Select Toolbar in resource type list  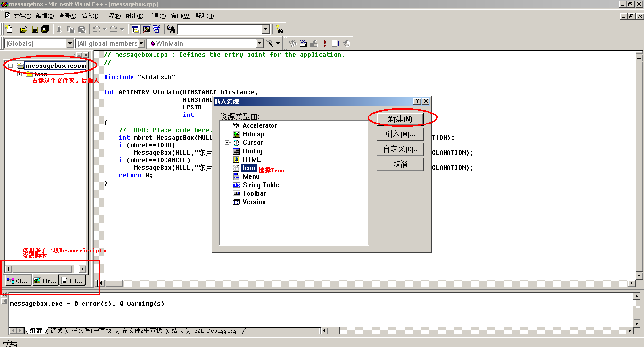(254, 193)
